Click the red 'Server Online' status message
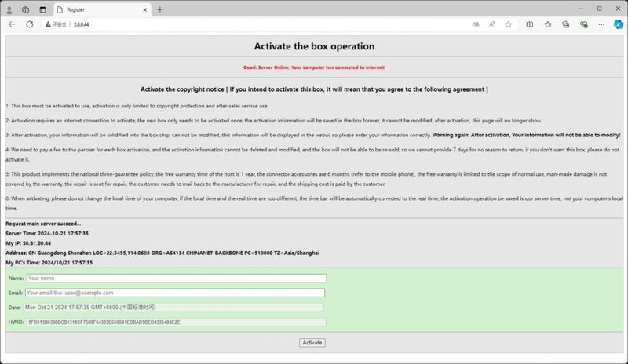Viewport: 628px width, 364px height. tap(314, 67)
